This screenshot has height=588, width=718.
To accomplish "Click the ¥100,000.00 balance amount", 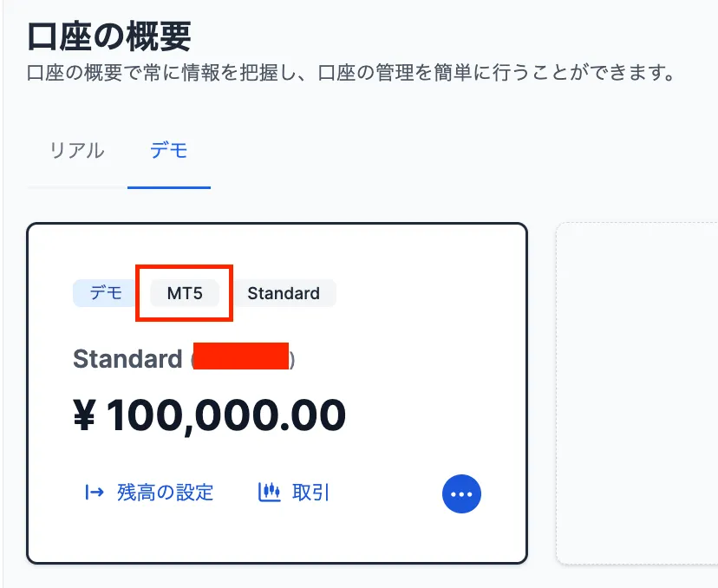I will [x=210, y=414].
